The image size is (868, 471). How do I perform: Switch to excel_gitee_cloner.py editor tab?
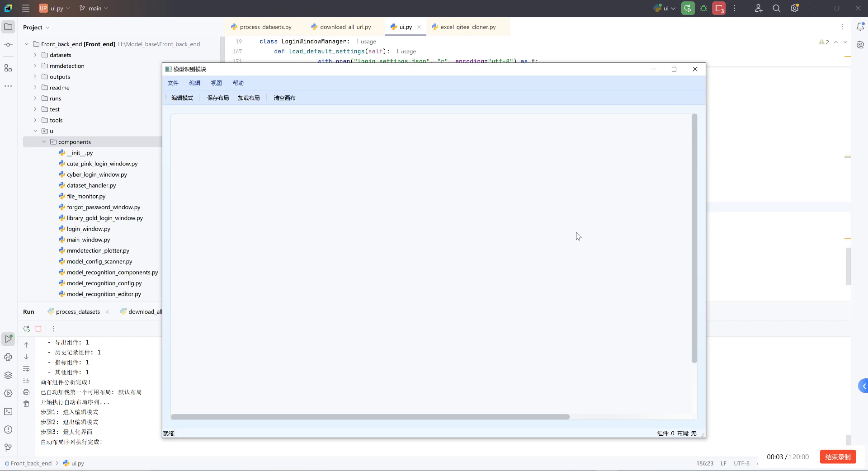(x=468, y=27)
